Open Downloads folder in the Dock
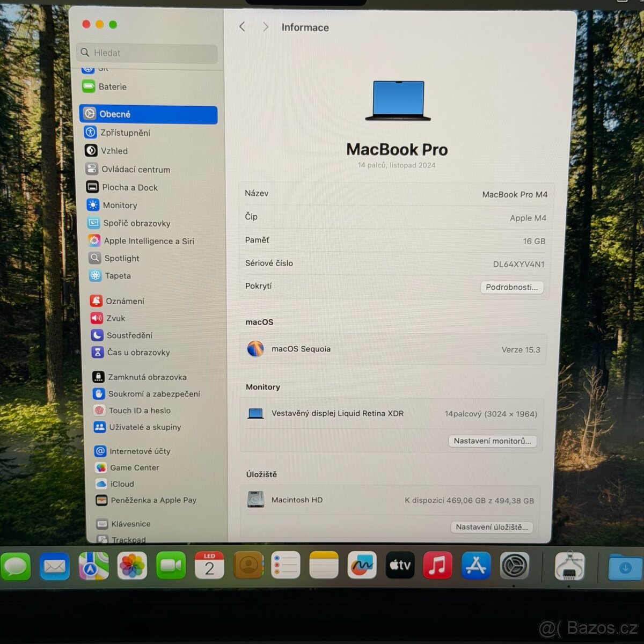644x644 pixels. pos(625,567)
